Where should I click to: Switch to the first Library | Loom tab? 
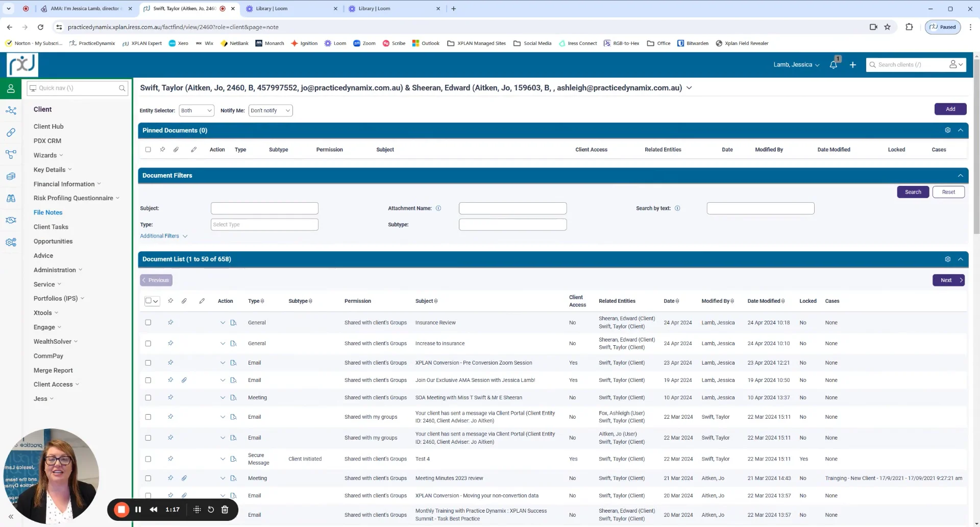pyautogui.click(x=291, y=9)
